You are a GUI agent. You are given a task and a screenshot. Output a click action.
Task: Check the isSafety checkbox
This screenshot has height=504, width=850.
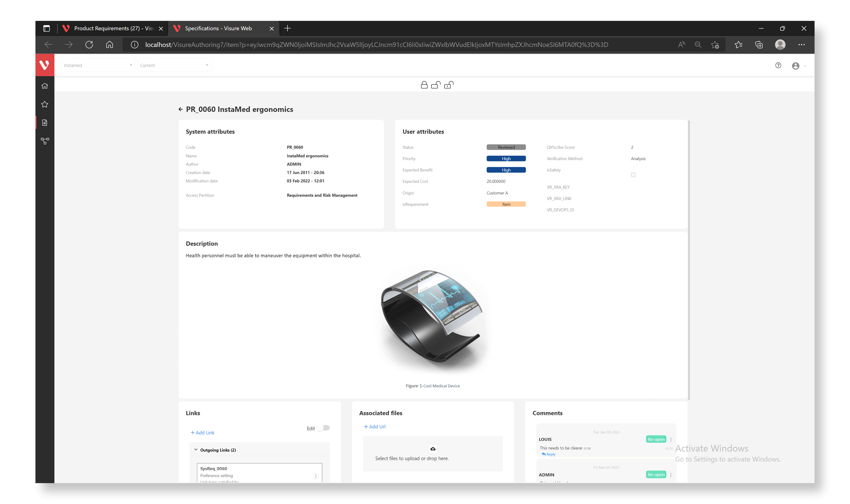(x=633, y=175)
